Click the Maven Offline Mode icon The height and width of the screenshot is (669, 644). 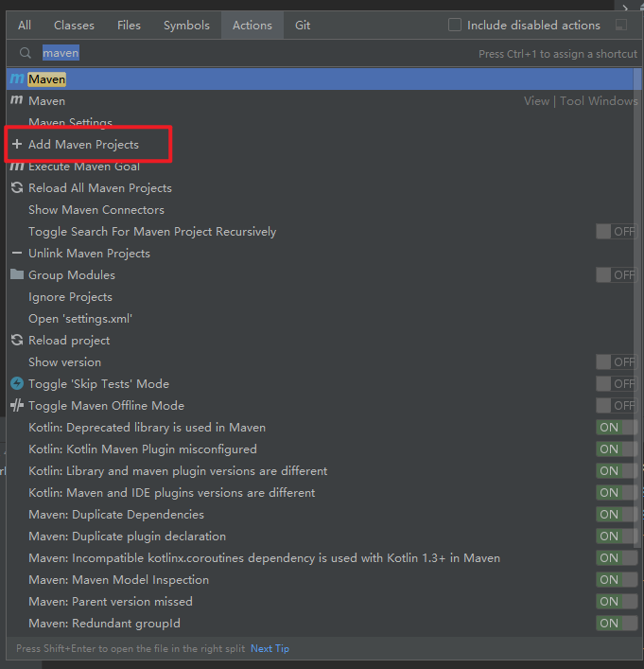tap(17, 405)
